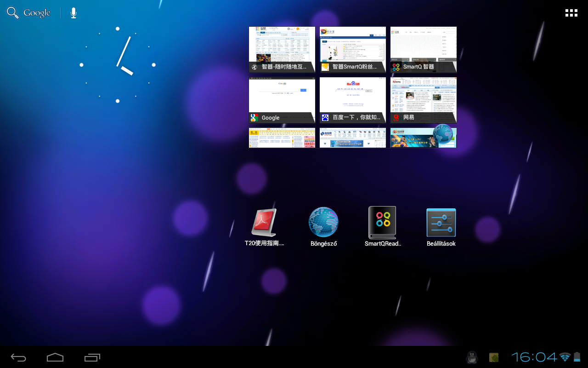Open the analog clock widget
The height and width of the screenshot is (368, 588).
[x=118, y=65]
